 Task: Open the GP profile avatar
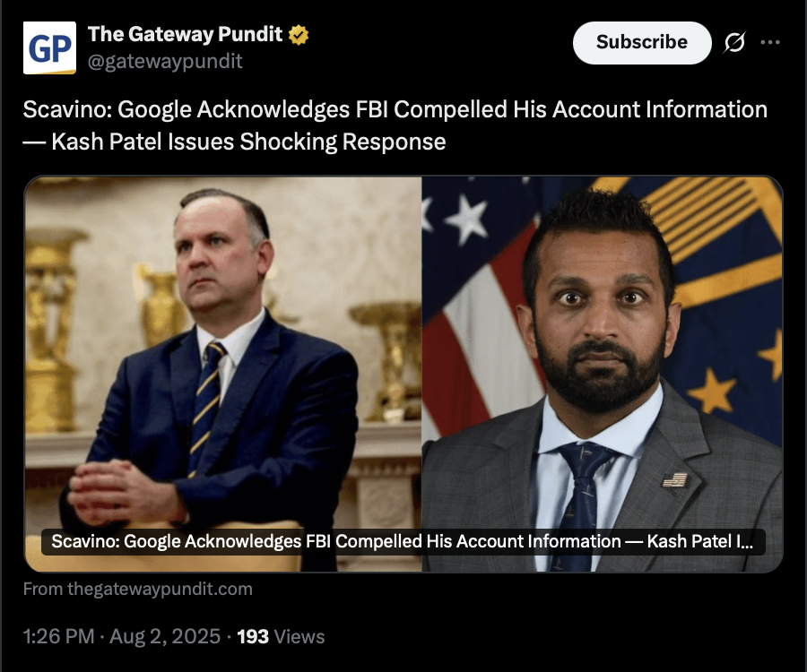click(x=49, y=47)
